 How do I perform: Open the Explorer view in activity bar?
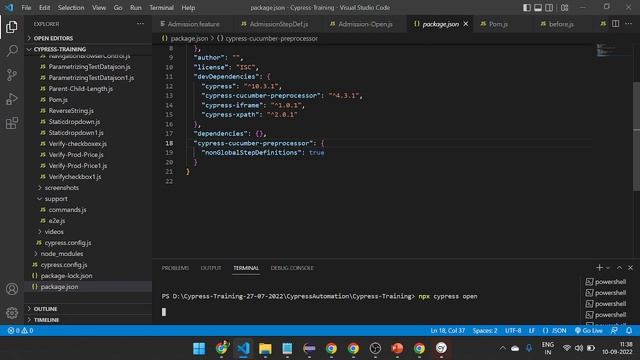click(12, 27)
